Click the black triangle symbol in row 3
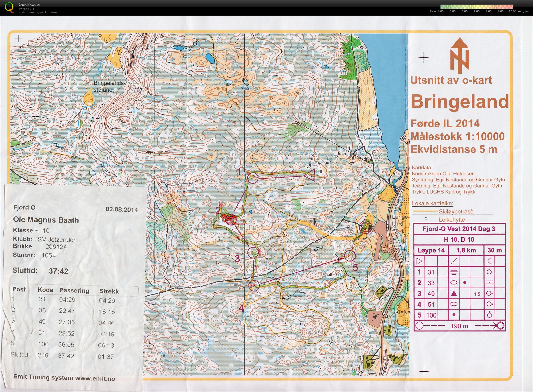 pos(454,294)
